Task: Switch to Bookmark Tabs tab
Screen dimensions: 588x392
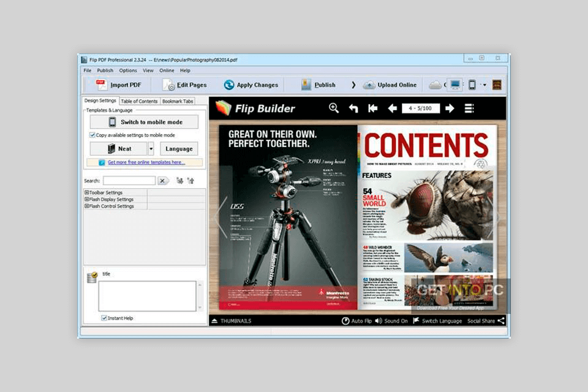Action: [178, 101]
